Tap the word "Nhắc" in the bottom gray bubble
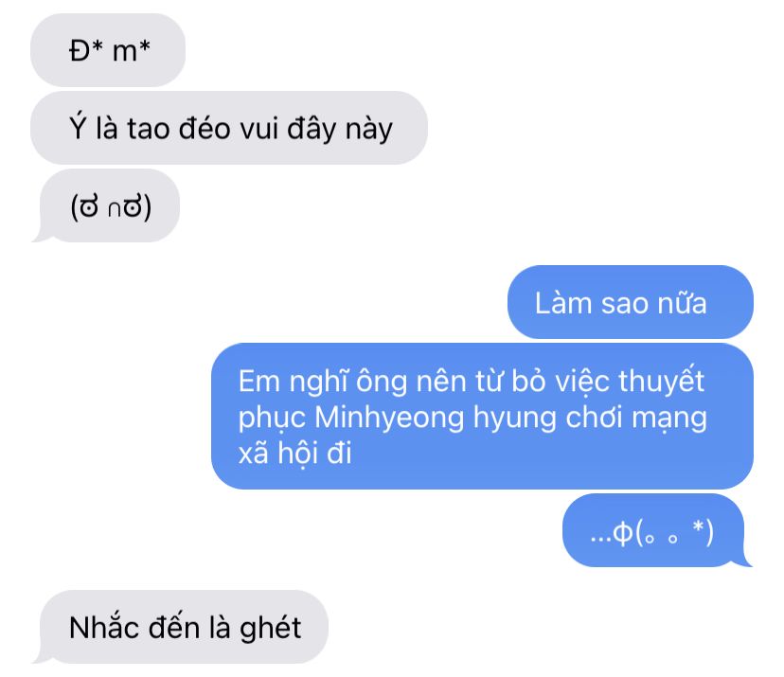 tap(104, 626)
